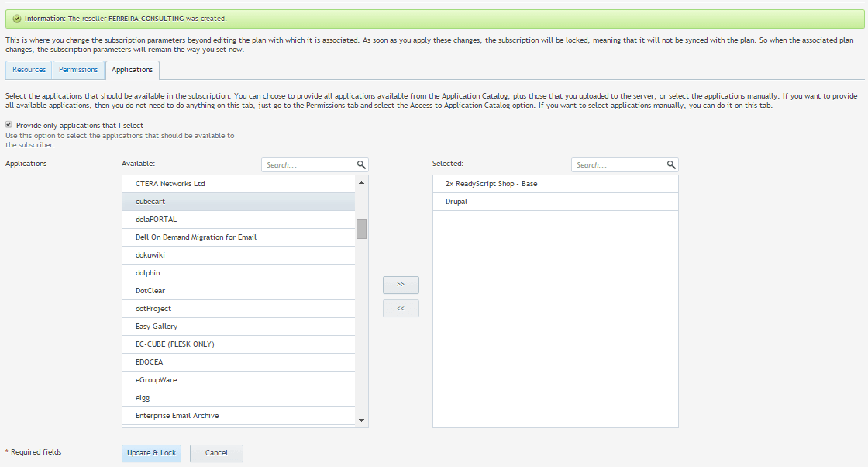
Task: Select 'CTERA Networks Ltd' in Available list
Action: [239, 184]
